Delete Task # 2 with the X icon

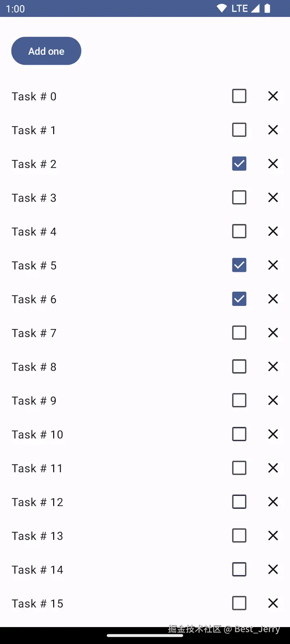[273, 164]
